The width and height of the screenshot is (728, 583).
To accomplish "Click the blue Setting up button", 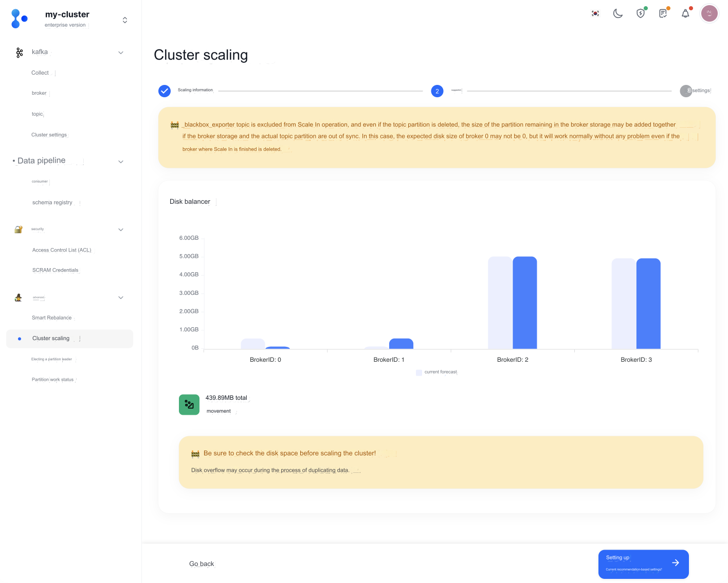I will tap(643, 564).
